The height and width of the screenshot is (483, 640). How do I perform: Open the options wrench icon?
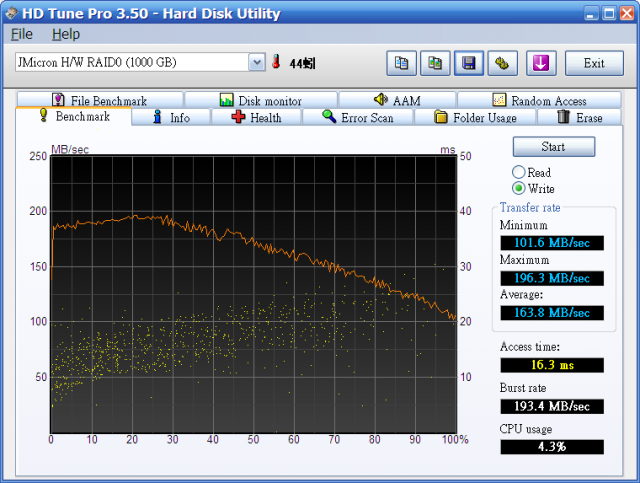(x=500, y=63)
